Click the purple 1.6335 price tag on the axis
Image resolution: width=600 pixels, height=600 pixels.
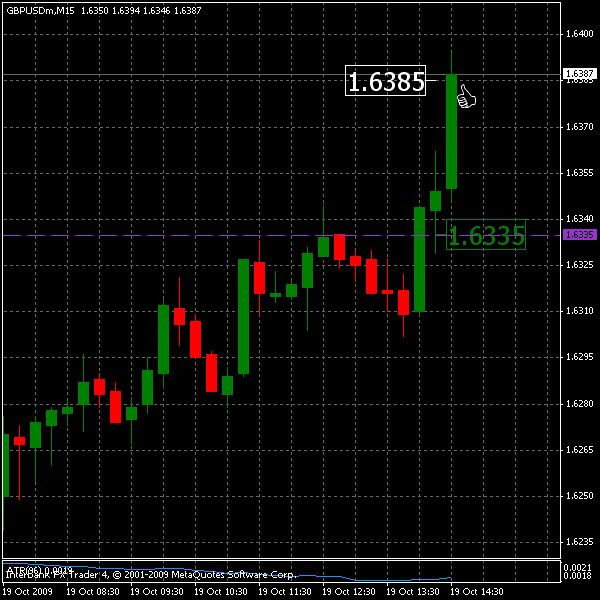(x=580, y=235)
